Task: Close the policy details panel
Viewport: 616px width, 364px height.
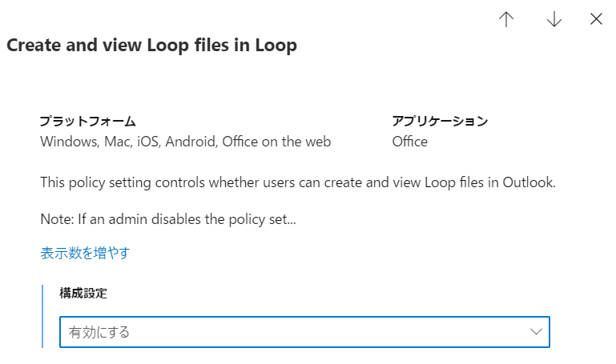Action: coord(596,19)
